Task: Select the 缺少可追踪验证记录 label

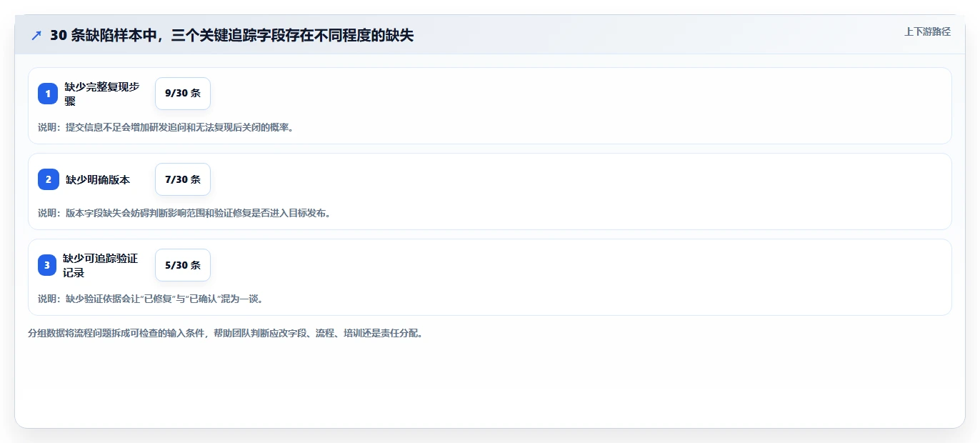Action: [101, 265]
